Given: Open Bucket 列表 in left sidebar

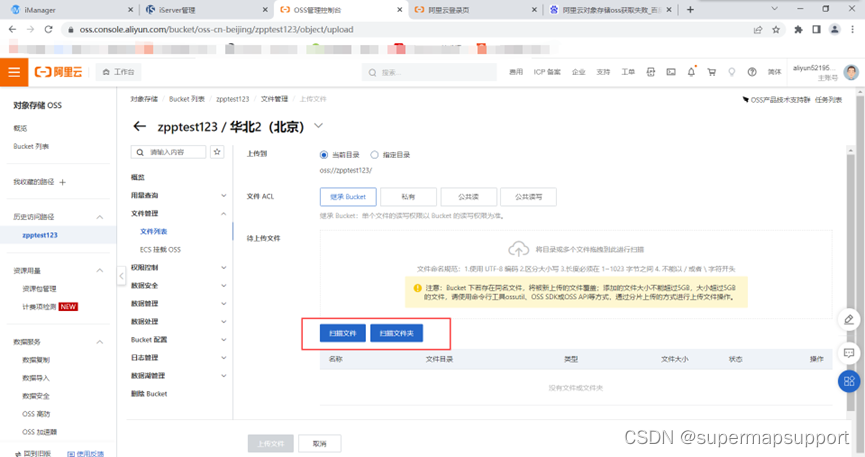Looking at the screenshot, I should click(31, 146).
